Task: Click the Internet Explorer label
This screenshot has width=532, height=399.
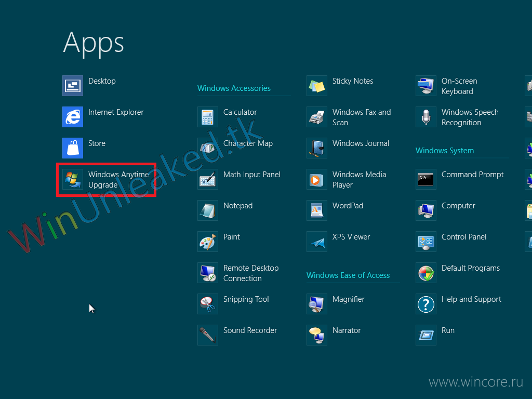Action: (116, 112)
